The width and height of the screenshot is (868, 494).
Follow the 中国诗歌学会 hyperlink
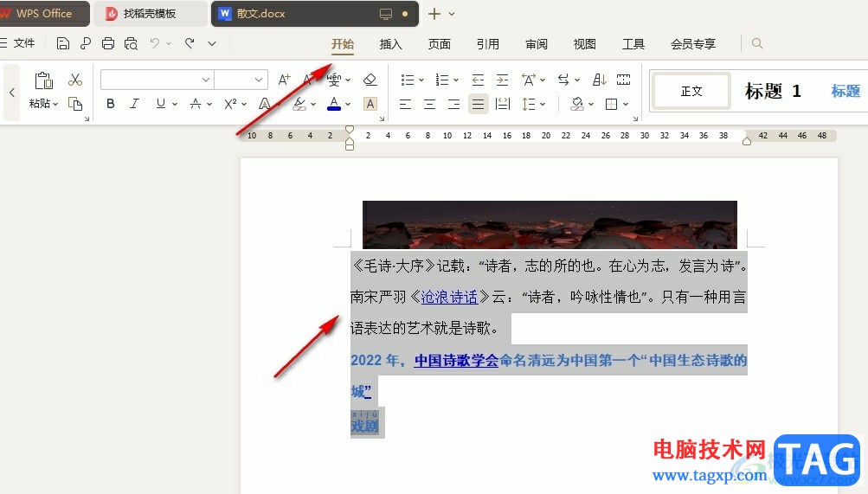pos(457,361)
